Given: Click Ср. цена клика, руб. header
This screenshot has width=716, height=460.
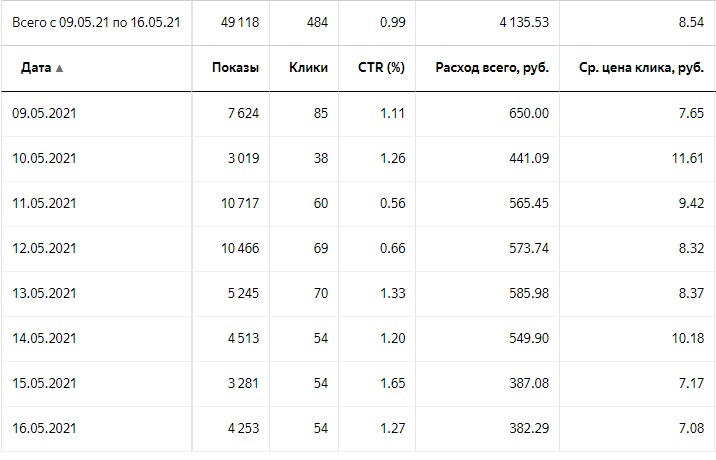Looking at the screenshot, I should click(641, 68).
